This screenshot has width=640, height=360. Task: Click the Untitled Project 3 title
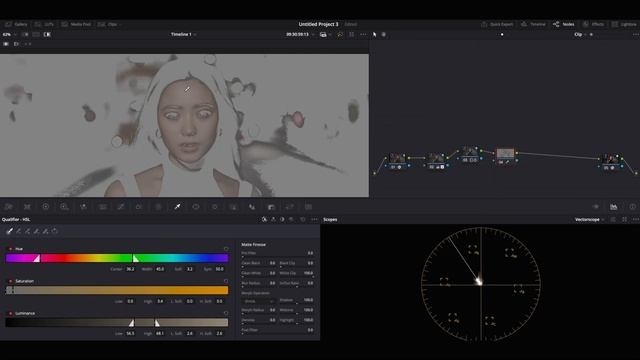(318, 24)
